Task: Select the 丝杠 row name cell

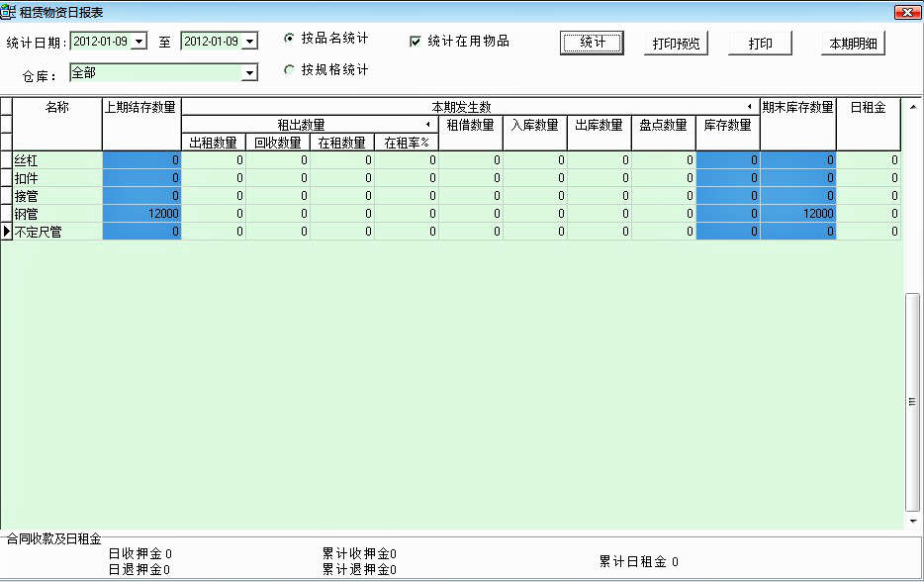Action: [x=57, y=160]
